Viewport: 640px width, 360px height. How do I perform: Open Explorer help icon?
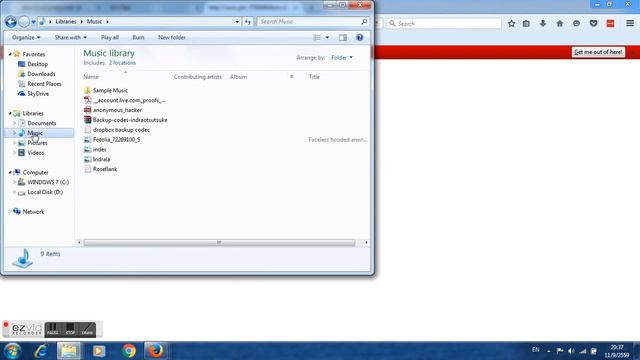[x=360, y=38]
